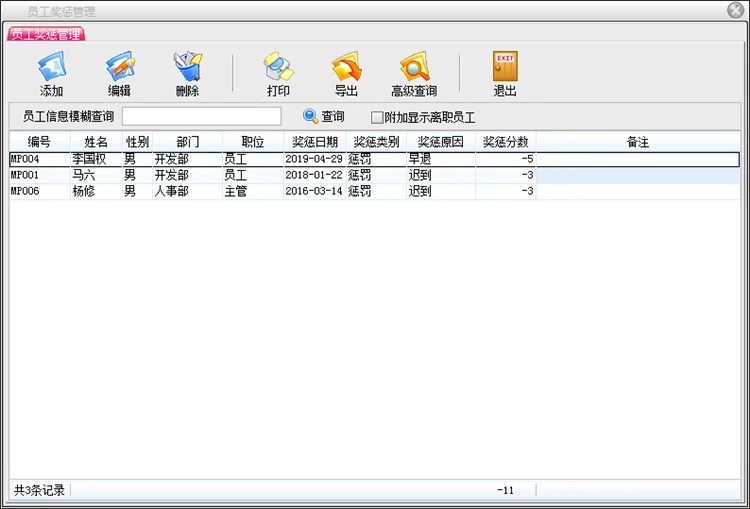
Task: Click the 导出 (Export) icon
Action: point(346,74)
